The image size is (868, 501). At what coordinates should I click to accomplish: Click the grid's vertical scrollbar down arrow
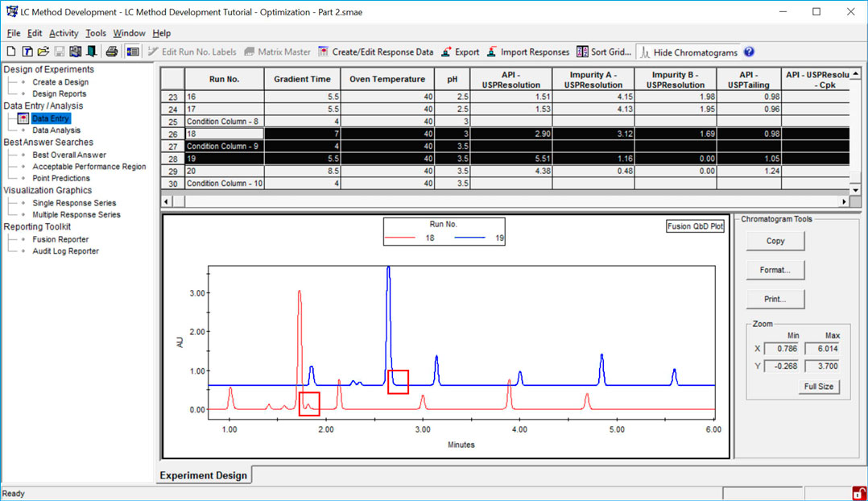click(856, 190)
